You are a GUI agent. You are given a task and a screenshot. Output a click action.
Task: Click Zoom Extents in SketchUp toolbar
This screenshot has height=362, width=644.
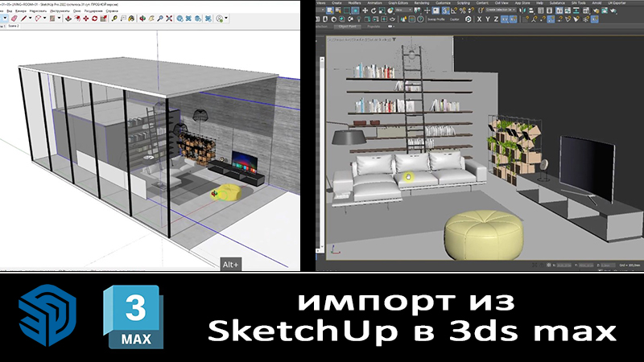[169, 19]
